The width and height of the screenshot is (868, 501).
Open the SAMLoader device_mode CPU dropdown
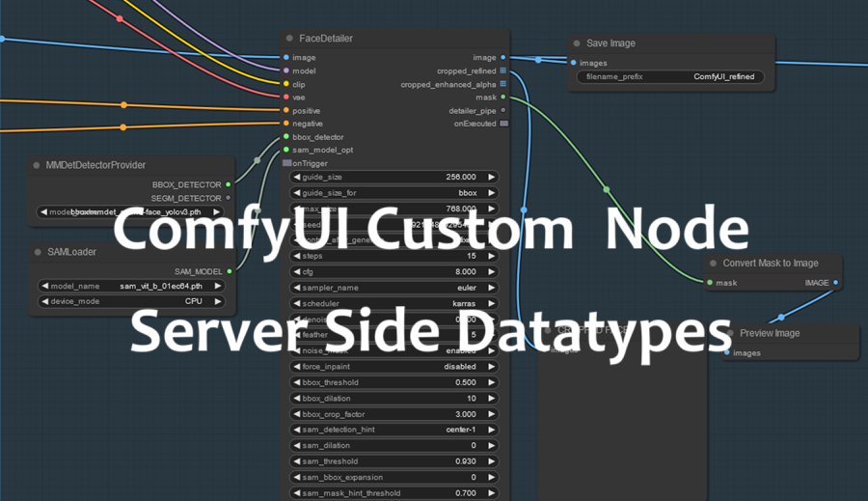pyautogui.click(x=130, y=301)
